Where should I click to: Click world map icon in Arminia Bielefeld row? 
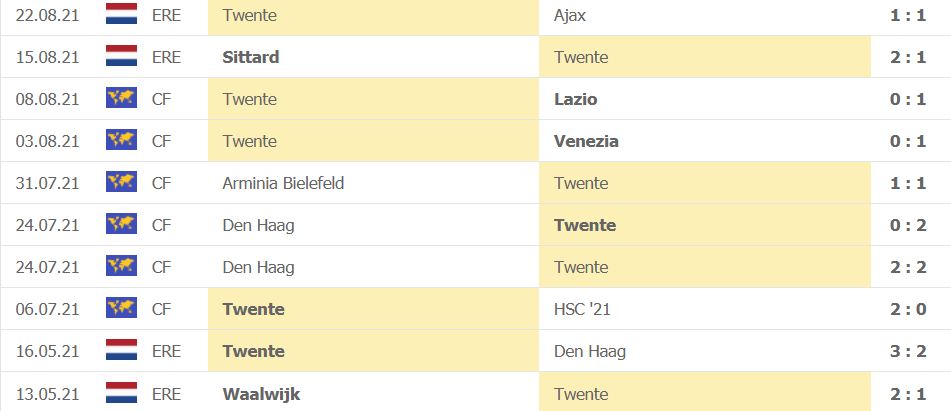(x=121, y=183)
